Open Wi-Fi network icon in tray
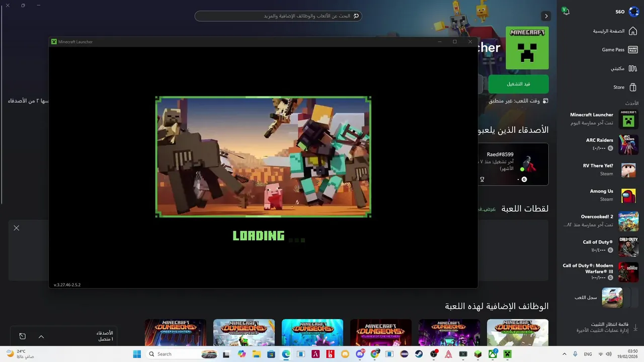 [600, 354]
